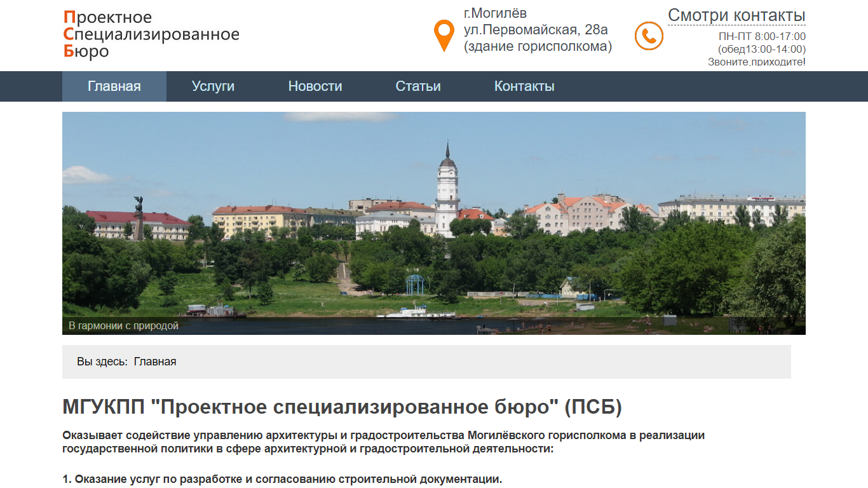Click the Звоните,приходите! text

pyautogui.click(x=757, y=62)
